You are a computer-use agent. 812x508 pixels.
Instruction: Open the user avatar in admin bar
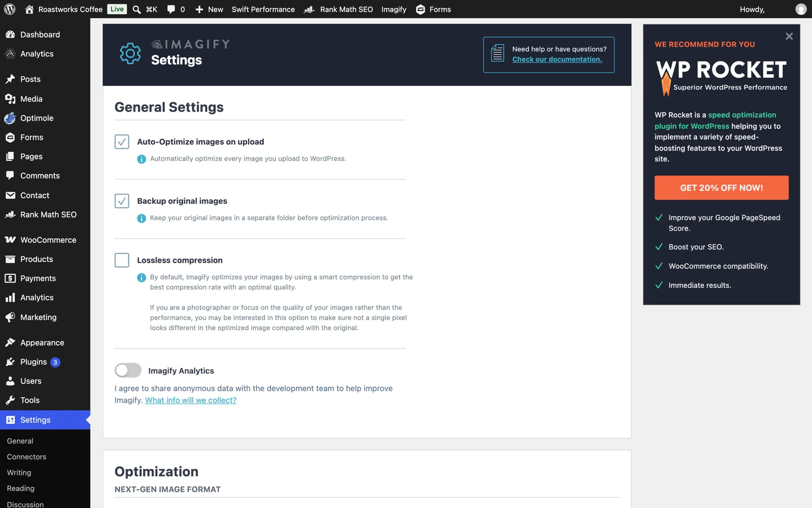(801, 9)
